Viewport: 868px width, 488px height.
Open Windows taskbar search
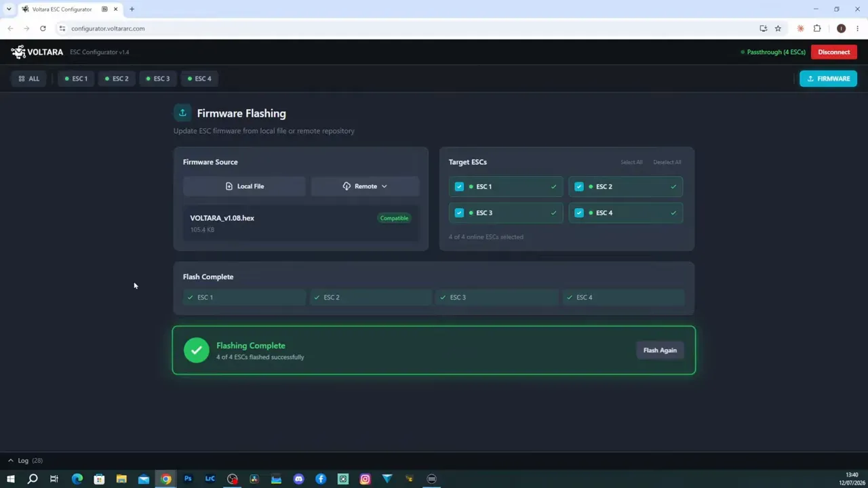[x=33, y=479]
